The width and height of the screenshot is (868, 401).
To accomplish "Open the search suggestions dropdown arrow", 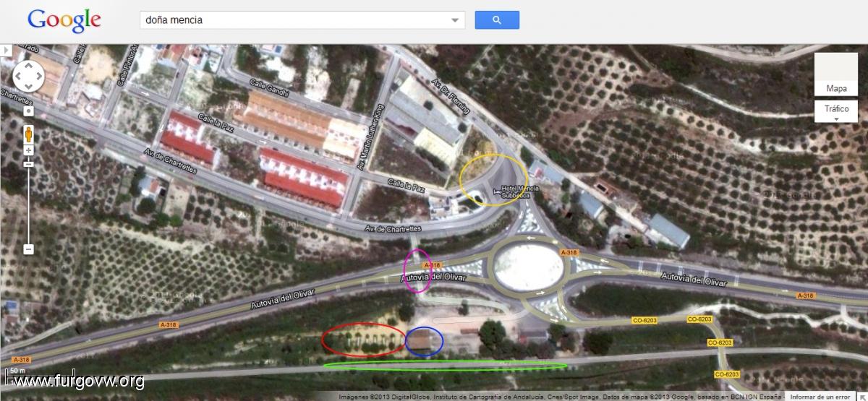I will [455, 20].
